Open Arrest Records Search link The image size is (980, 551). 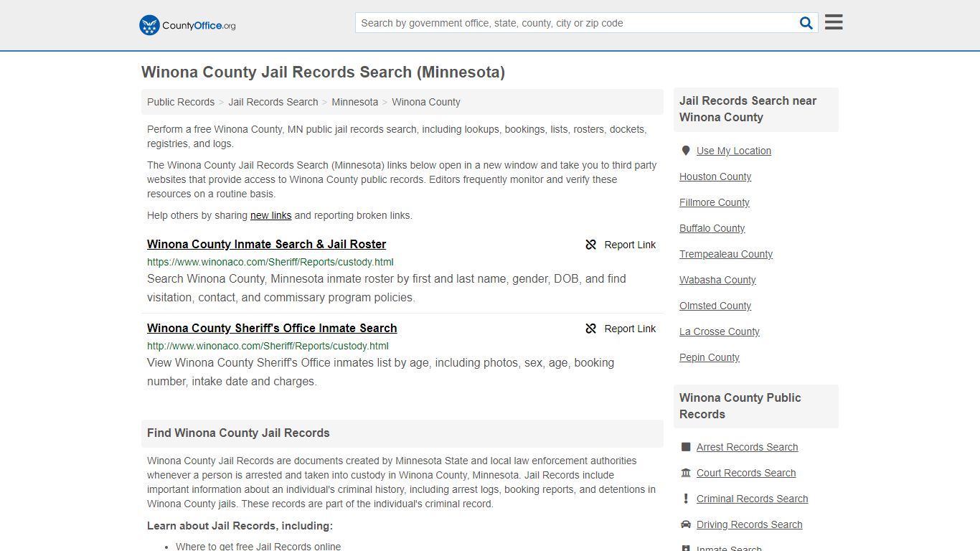point(747,447)
